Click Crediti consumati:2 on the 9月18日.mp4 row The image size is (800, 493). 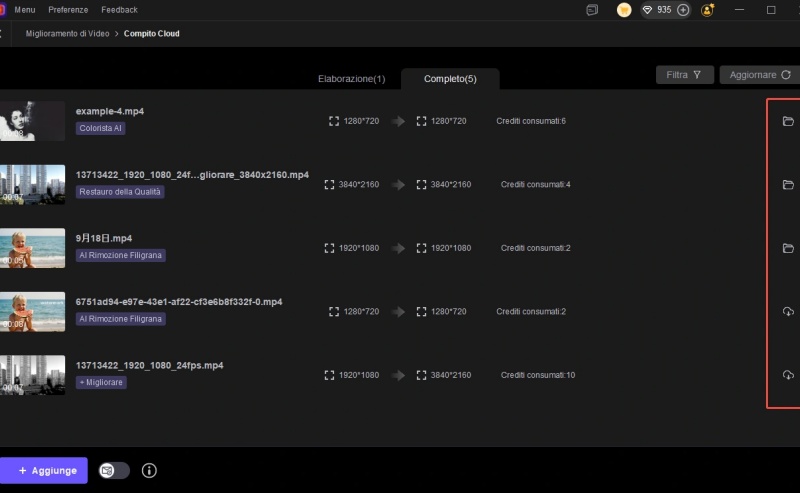coord(535,248)
